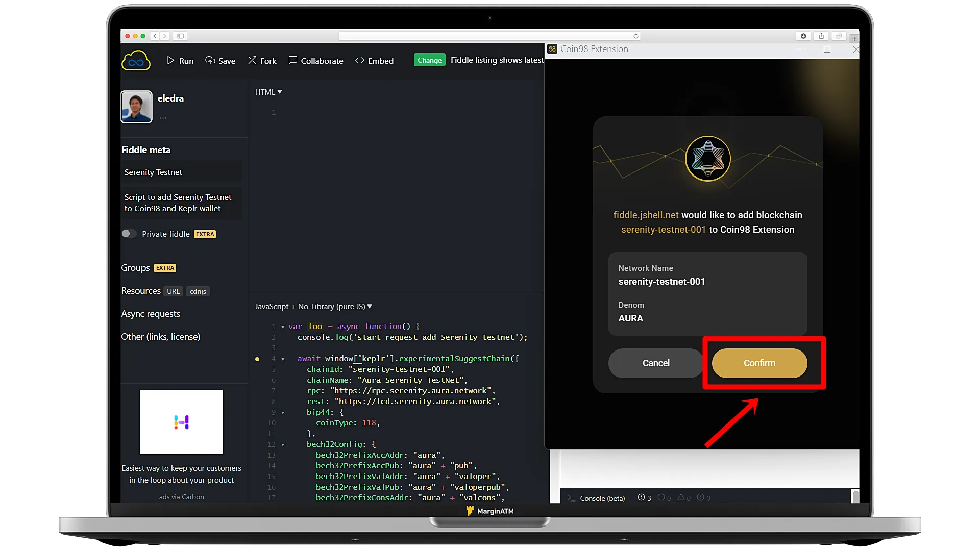
Task: Click the JSFiddle cloud logo
Action: coord(136,61)
